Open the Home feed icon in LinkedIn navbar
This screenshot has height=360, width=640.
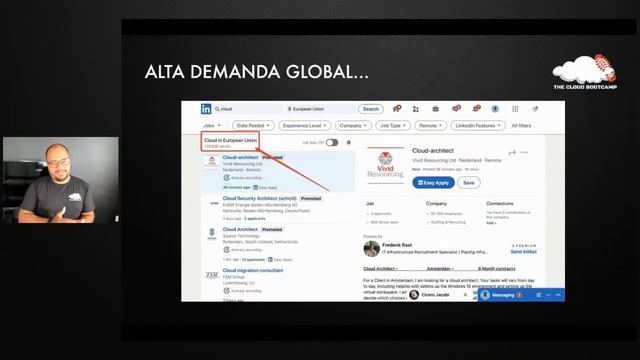point(396,109)
